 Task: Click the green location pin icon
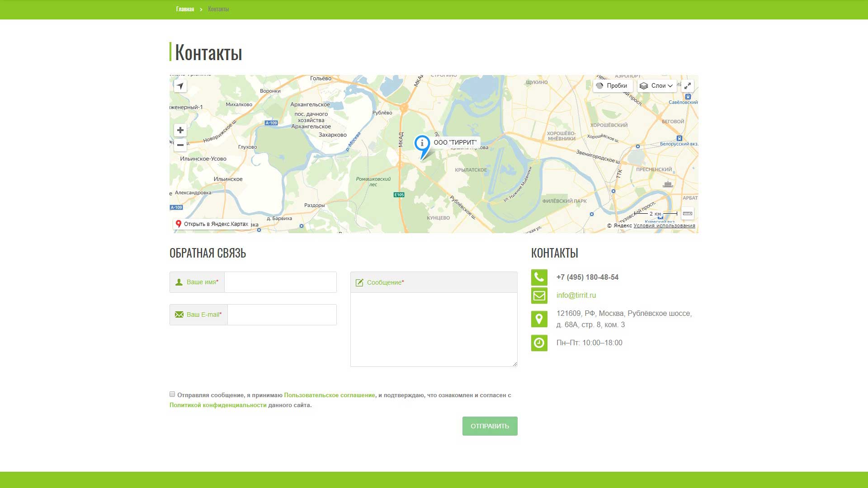click(539, 319)
